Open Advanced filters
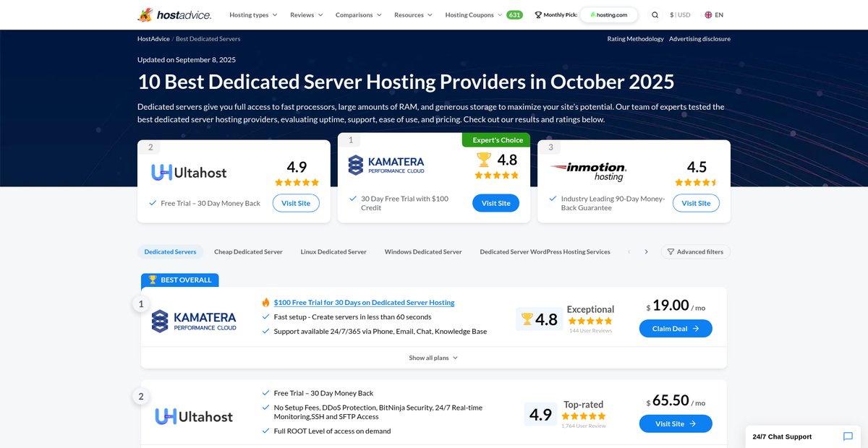The height and width of the screenshot is (448, 868). (696, 251)
